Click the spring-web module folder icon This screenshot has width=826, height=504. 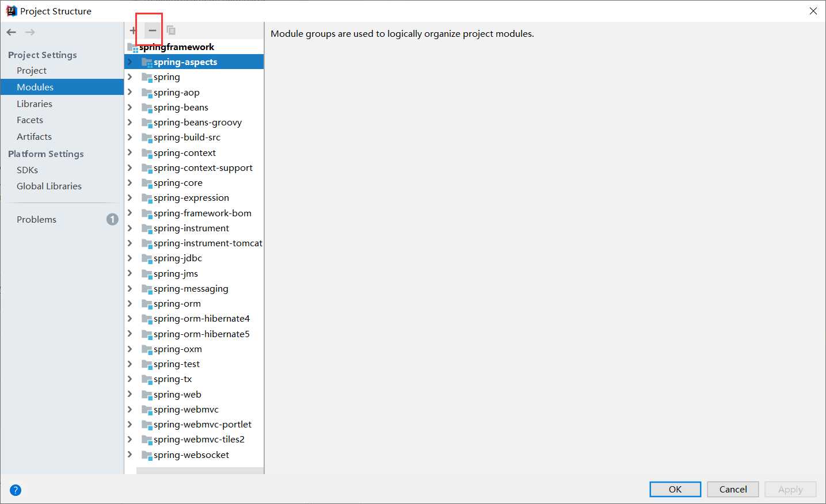(x=147, y=395)
